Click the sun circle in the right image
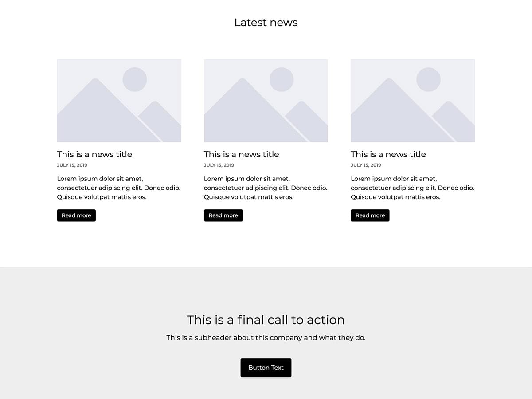Viewport: 532px width, 399px height. pyautogui.click(x=428, y=79)
